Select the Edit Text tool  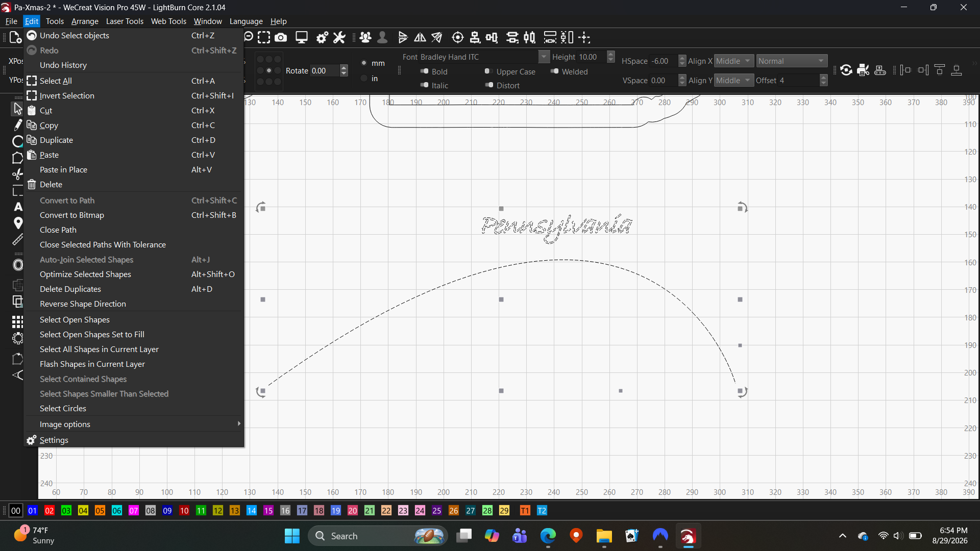click(18, 207)
